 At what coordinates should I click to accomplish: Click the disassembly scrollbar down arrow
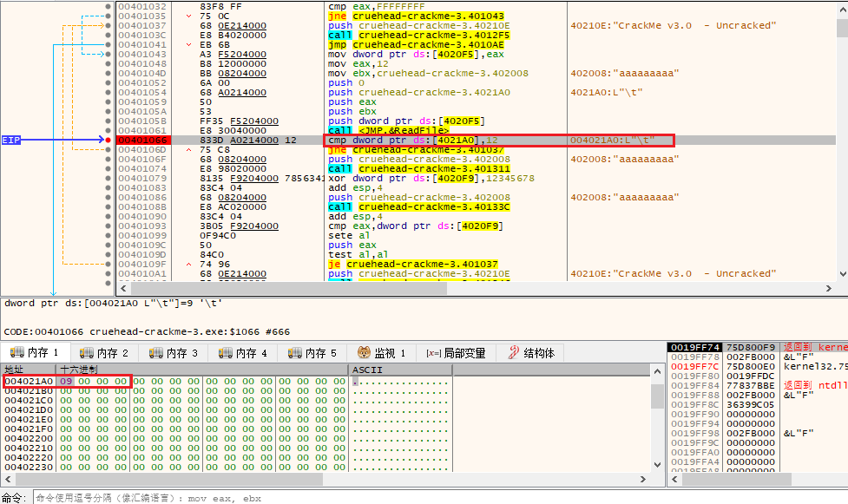tap(842, 273)
